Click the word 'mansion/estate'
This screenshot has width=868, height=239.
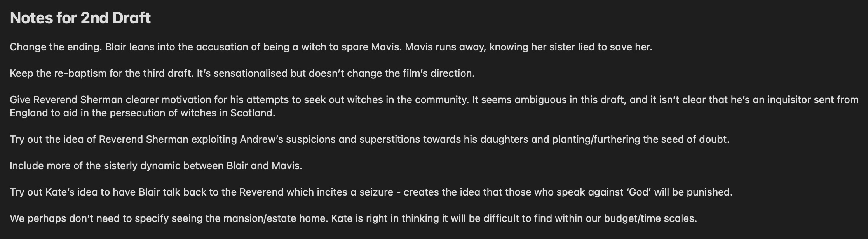point(259,218)
